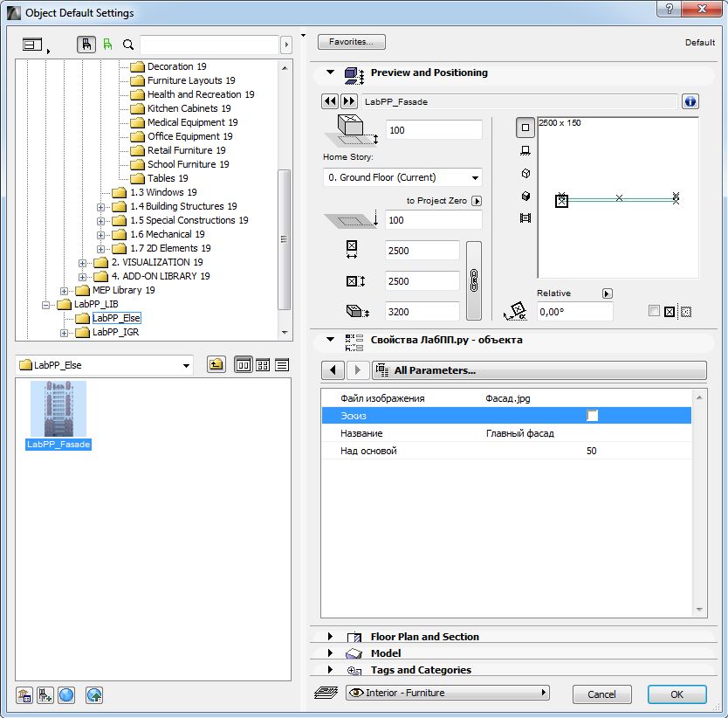Select the LabPP_Fasade object thumbnail

point(58,416)
